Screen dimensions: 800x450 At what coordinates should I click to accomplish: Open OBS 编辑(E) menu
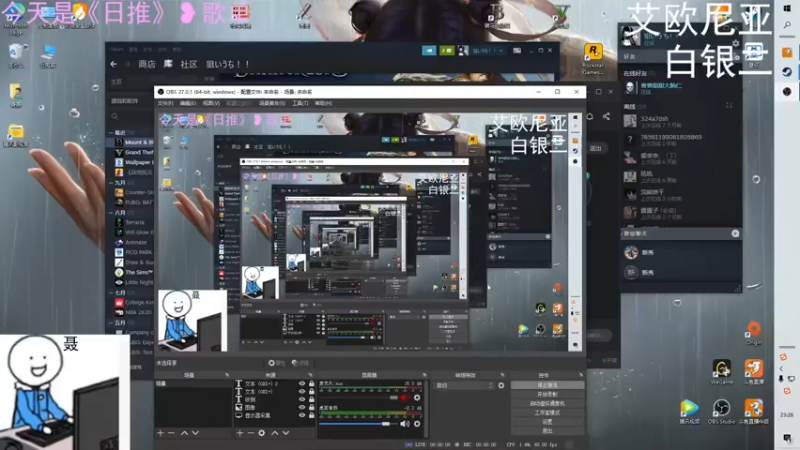point(188,104)
